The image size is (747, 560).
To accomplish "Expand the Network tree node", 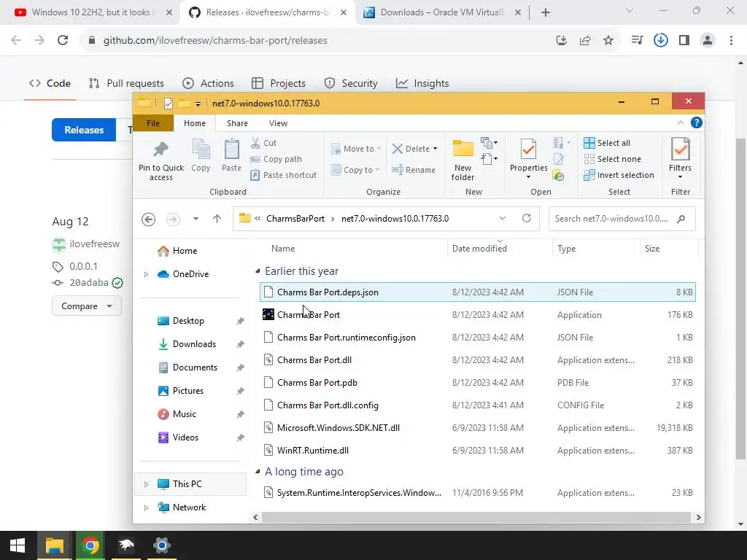I will tap(146, 507).
